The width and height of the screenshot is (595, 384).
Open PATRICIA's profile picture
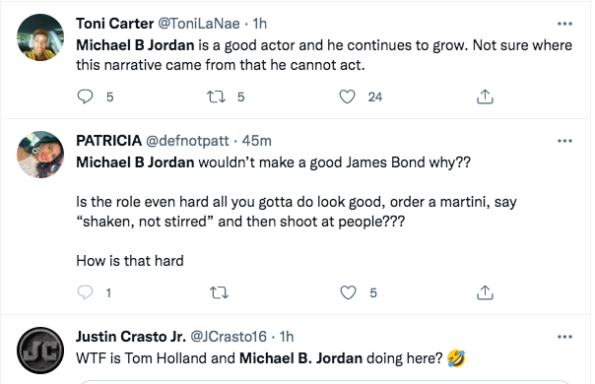(40, 154)
